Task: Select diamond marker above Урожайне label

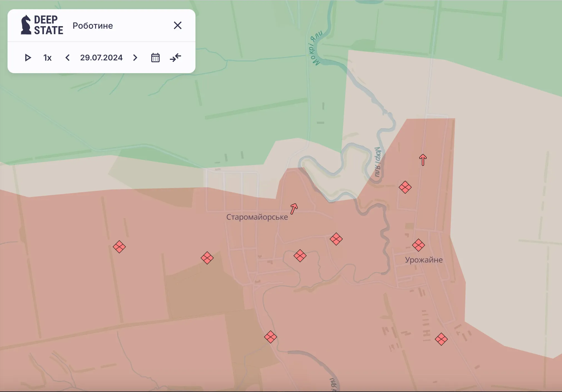Action: point(418,245)
